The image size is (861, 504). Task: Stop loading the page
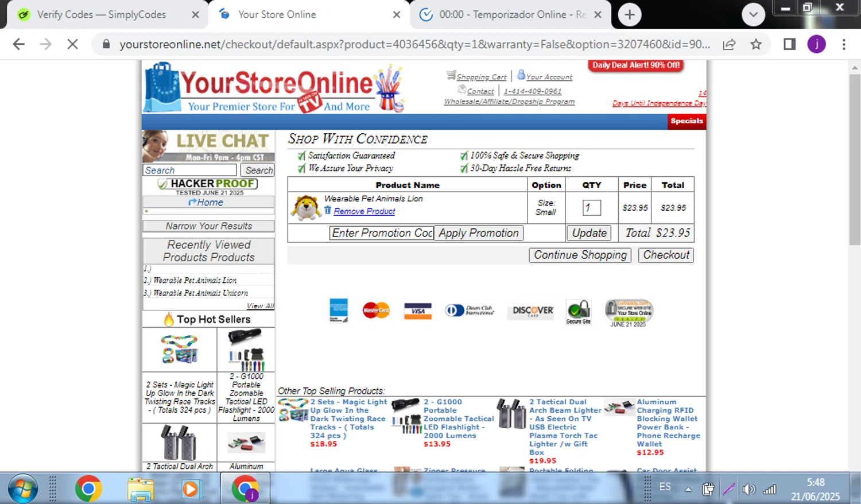[72, 44]
